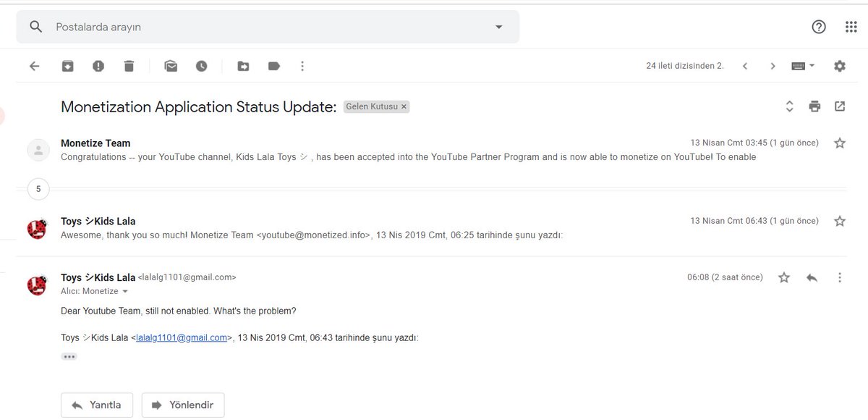Click sender name 'Toys シKids Lala' in 06:08 message
This screenshot has width=868, height=420.
coord(98,277)
